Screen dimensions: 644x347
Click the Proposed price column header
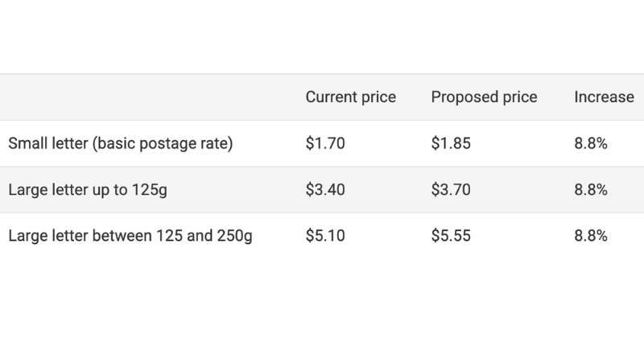[x=484, y=97]
